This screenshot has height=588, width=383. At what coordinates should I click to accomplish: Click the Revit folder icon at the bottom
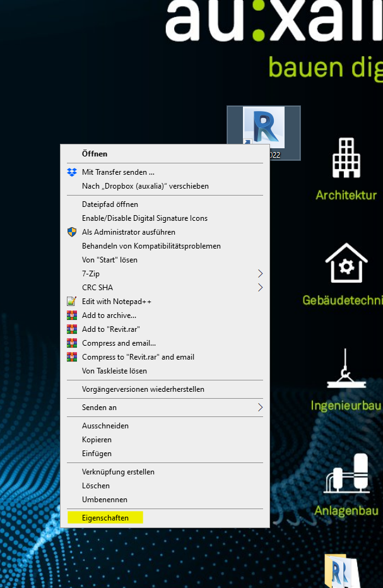coord(343,571)
